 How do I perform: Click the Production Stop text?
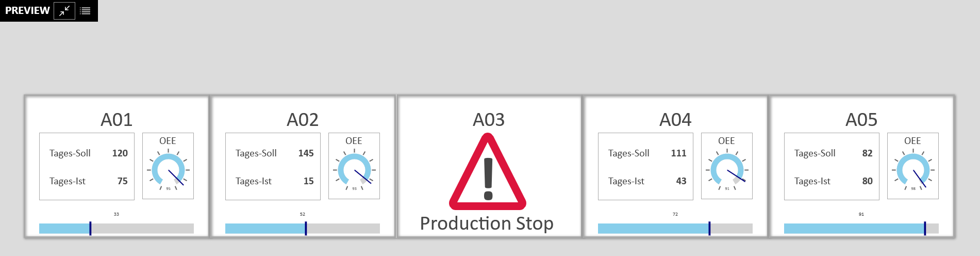487,223
